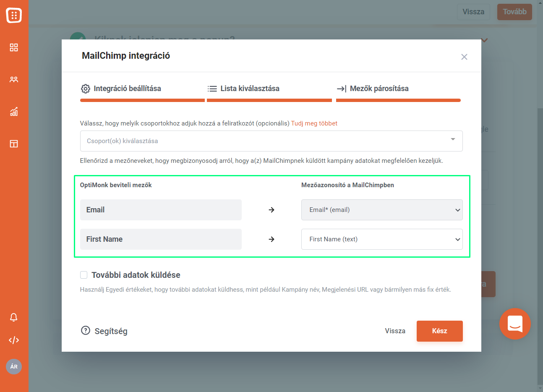The image size is (543, 392).
Task: Open the First Name (text) field dropdown
Action: click(382, 239)
